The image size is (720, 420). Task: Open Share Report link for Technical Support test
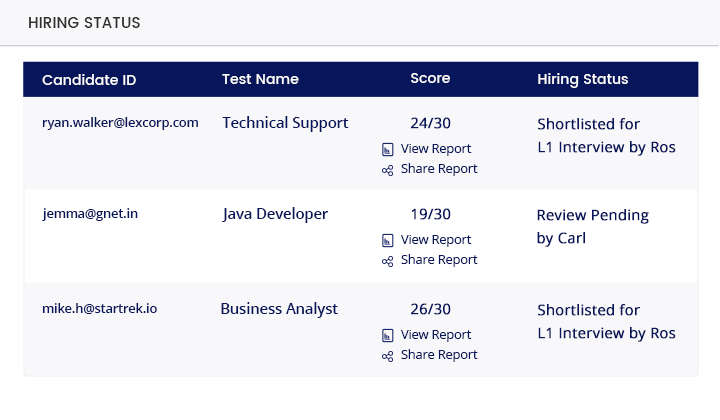(439, 169)
